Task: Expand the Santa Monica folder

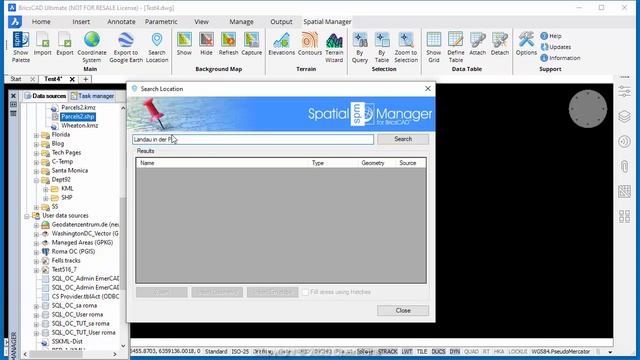Action: coord(36,171)
